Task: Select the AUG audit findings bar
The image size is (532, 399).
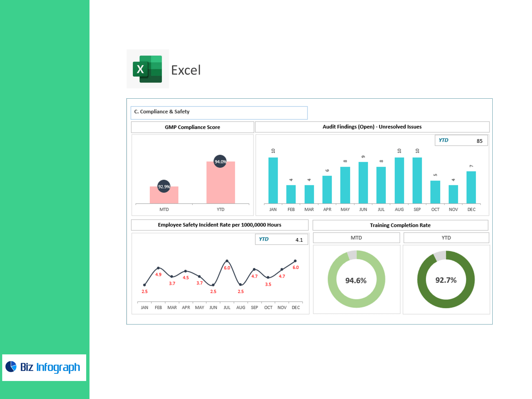Action: [x=399, y=180]
